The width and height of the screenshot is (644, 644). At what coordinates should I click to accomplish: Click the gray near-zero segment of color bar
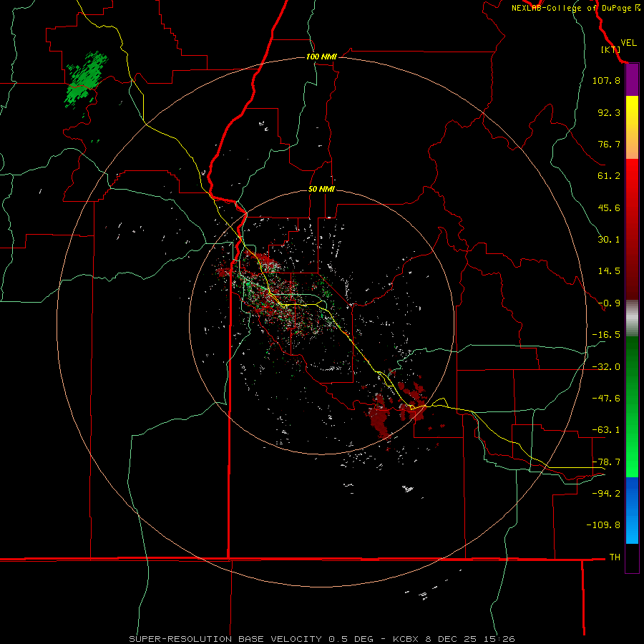(x=632, y=318)
